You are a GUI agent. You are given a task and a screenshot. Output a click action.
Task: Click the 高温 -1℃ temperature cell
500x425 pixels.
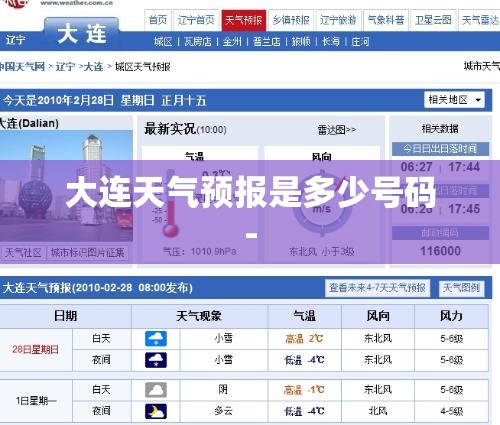pos(304,390)
